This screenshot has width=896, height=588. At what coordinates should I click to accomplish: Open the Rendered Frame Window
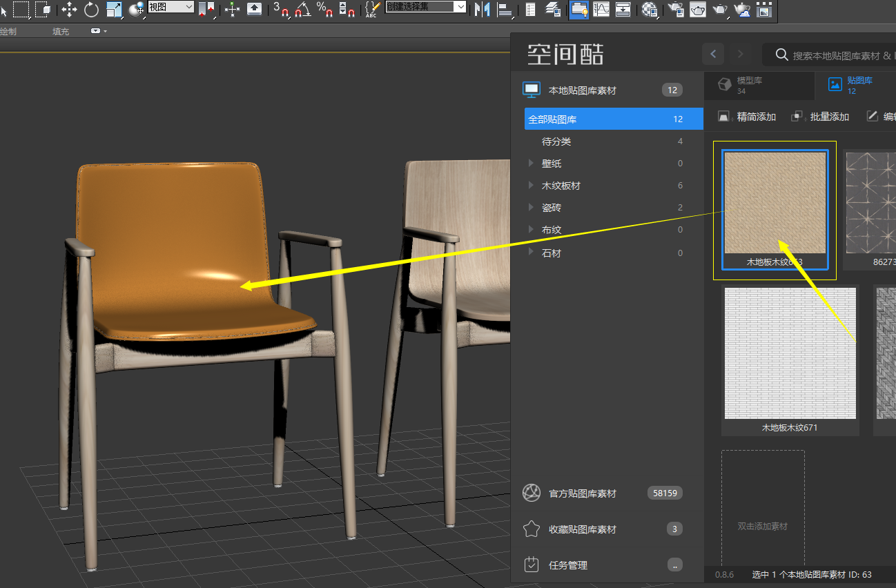[x=698, y=9]
